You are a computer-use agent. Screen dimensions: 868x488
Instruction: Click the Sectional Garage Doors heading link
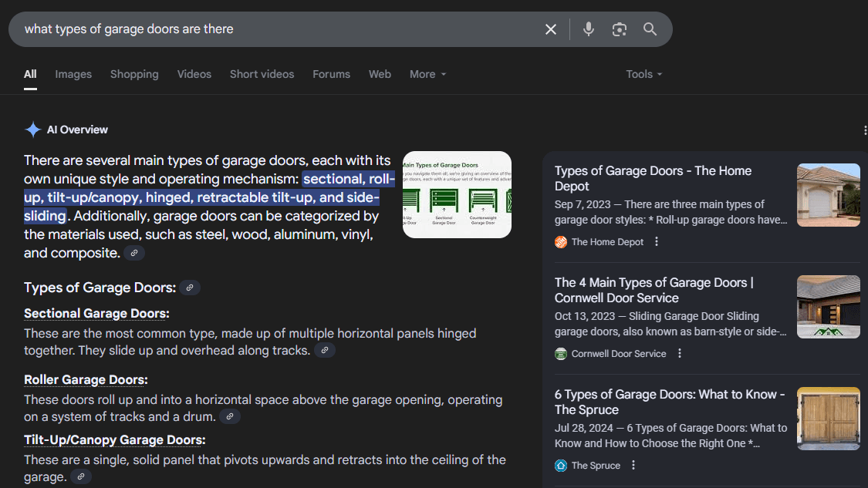(x=96, y=314)
